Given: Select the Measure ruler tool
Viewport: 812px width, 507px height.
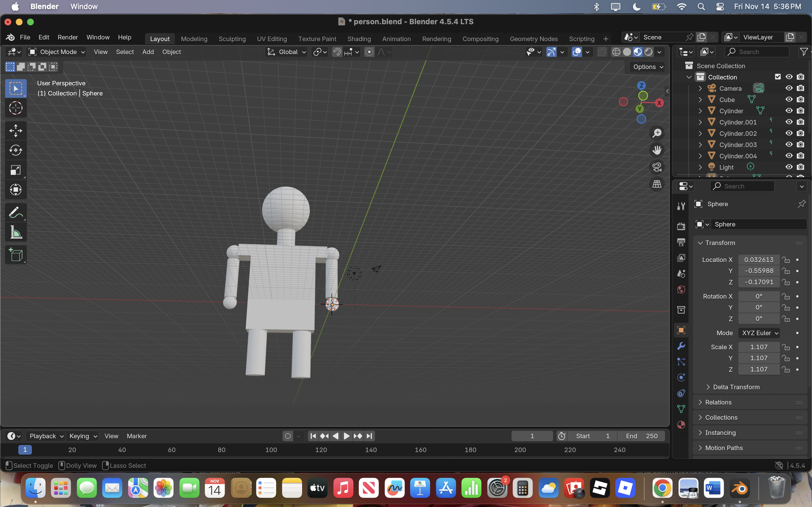Looking at the screenshot, I should pos(16,232).
